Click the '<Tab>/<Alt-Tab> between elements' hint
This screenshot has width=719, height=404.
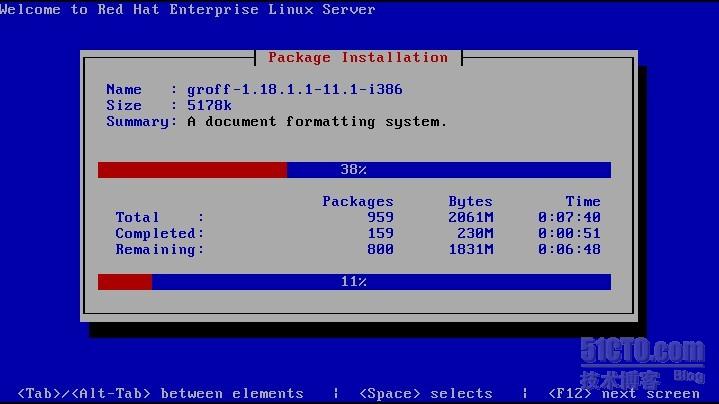pos(160,393)
